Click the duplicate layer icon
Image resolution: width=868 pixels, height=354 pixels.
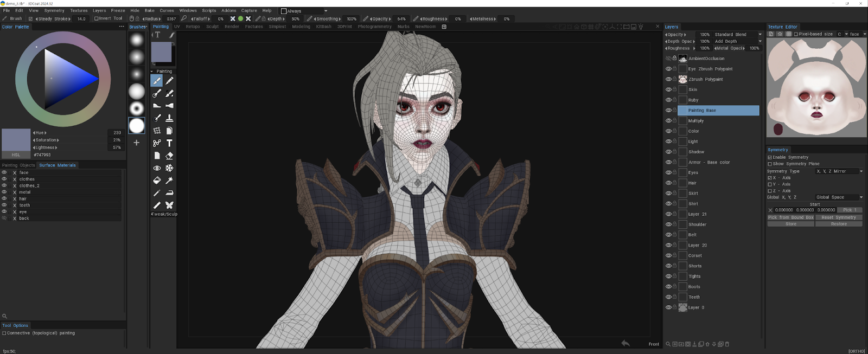tap(701, 344)
